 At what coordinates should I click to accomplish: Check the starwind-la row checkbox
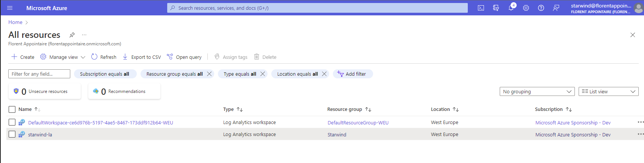12,134
